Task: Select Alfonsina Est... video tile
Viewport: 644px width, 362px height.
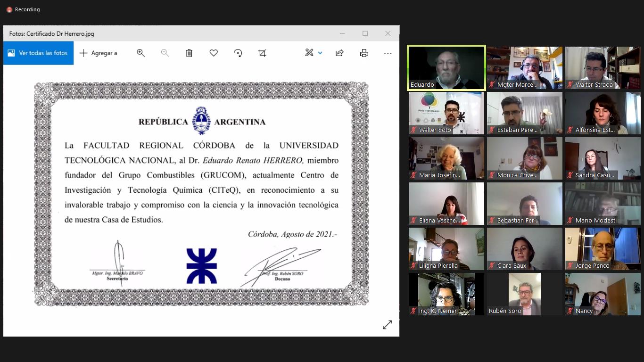Action: coord(603,113)
